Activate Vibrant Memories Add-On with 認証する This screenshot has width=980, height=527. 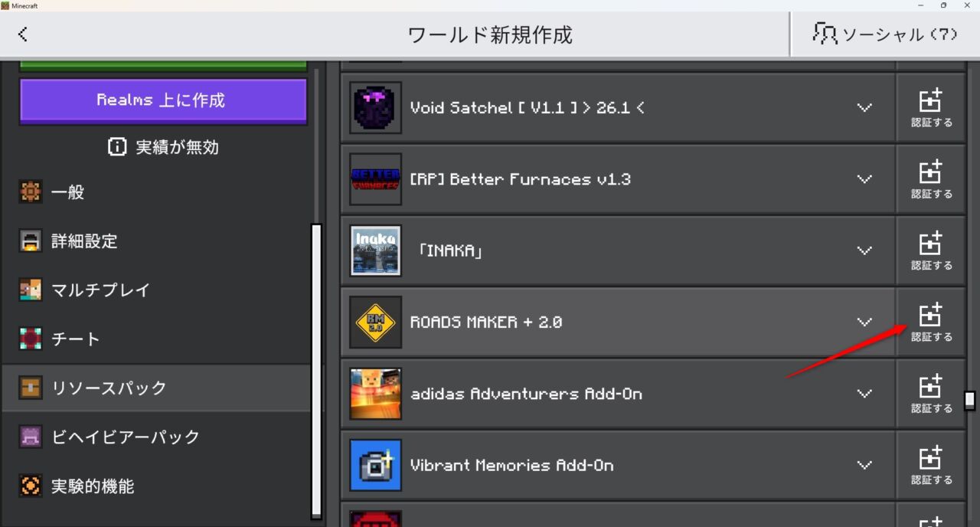click(x=931, y=465)
